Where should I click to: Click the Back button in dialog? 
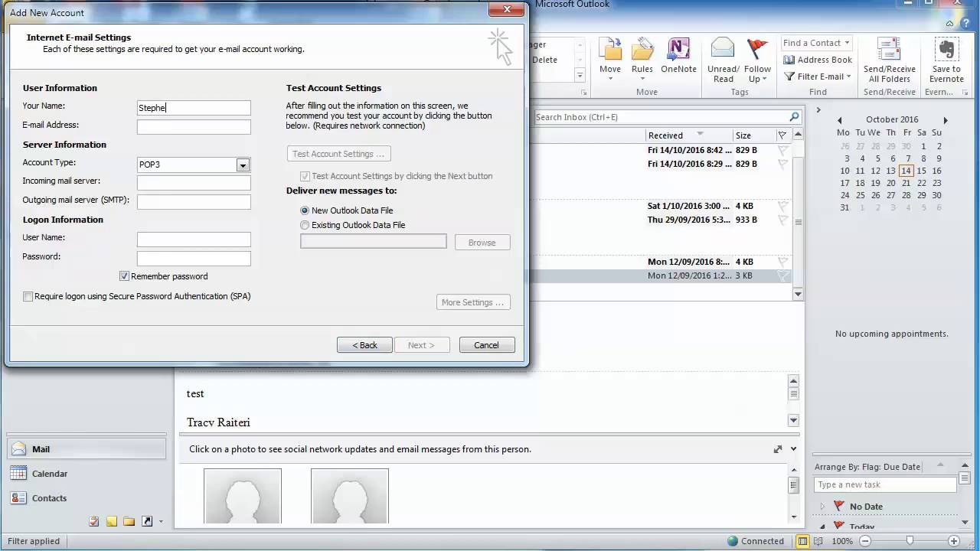(x=364, y=345)
